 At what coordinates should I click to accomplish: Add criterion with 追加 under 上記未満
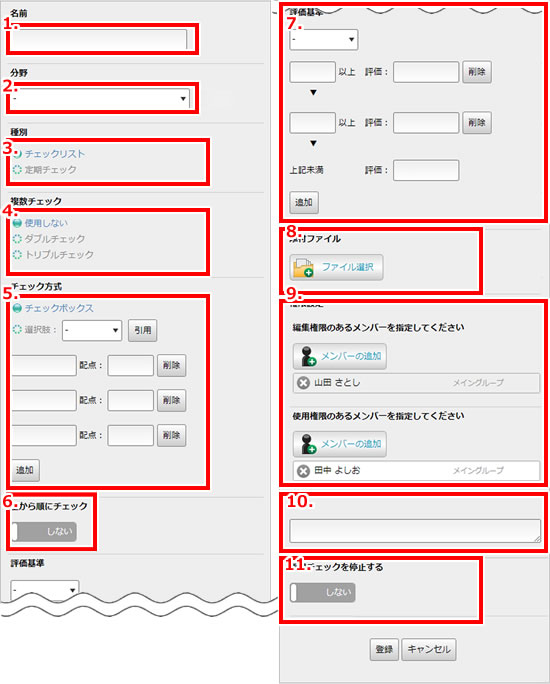coord(304,202)
